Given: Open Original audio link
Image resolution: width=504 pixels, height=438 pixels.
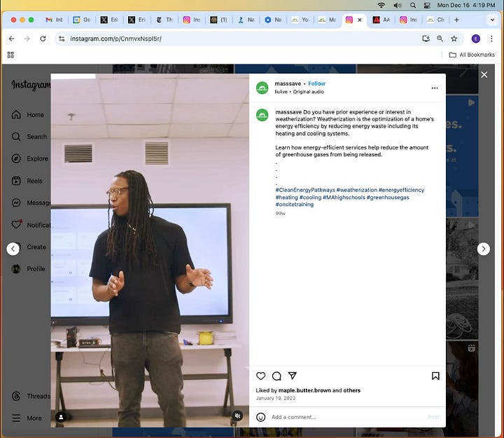Looking at the screenshot, I should tap(308, 92).
